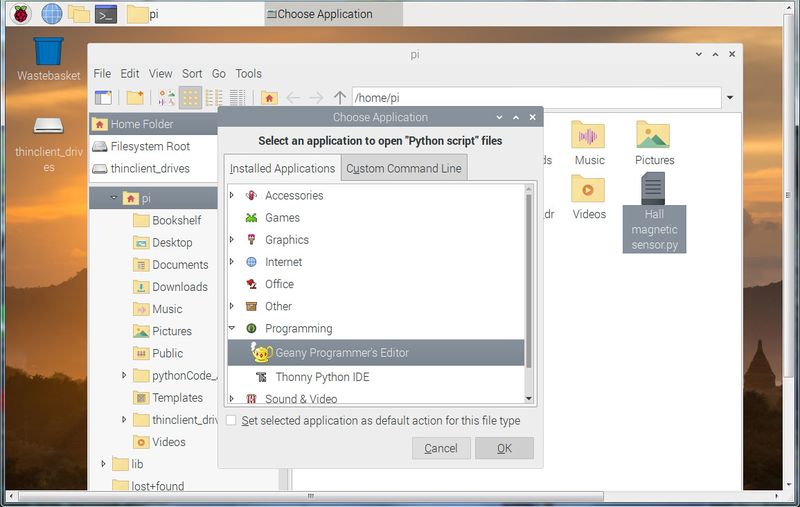Click the Choose Application taskbar button
This screenshot has height=507, width=800.
(x=333, y=14)
